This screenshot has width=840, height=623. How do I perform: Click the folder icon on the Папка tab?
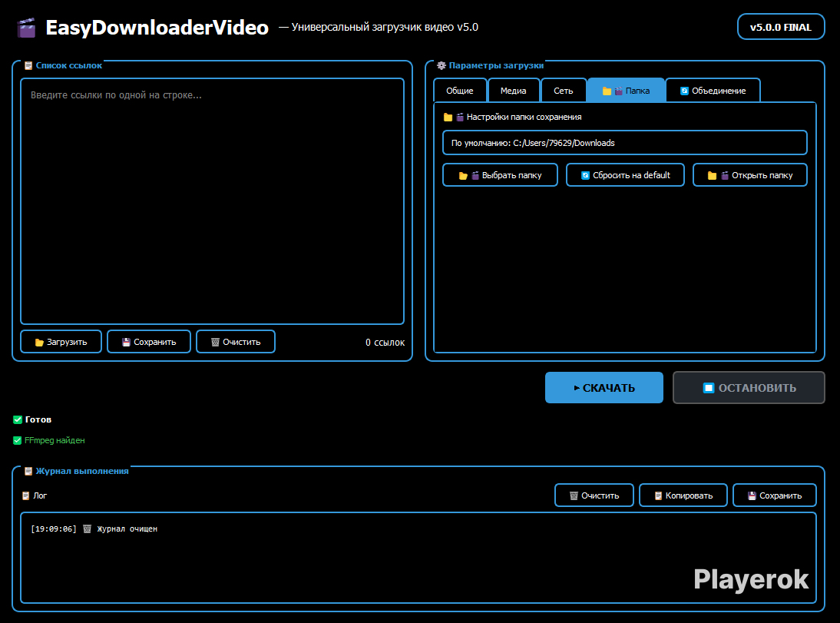click(x=607, y=91)
